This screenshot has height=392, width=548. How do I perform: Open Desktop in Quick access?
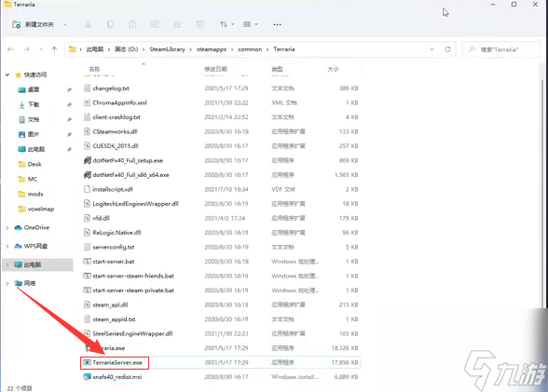tap(34, 89)
